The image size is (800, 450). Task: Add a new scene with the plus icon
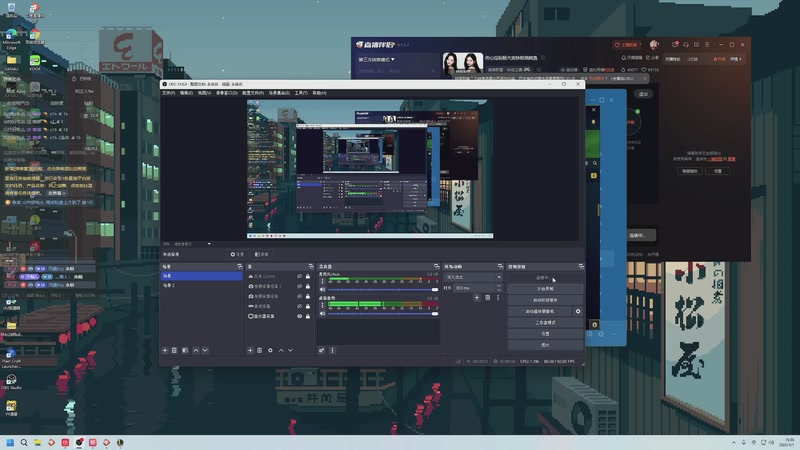[x=165, y=351]
